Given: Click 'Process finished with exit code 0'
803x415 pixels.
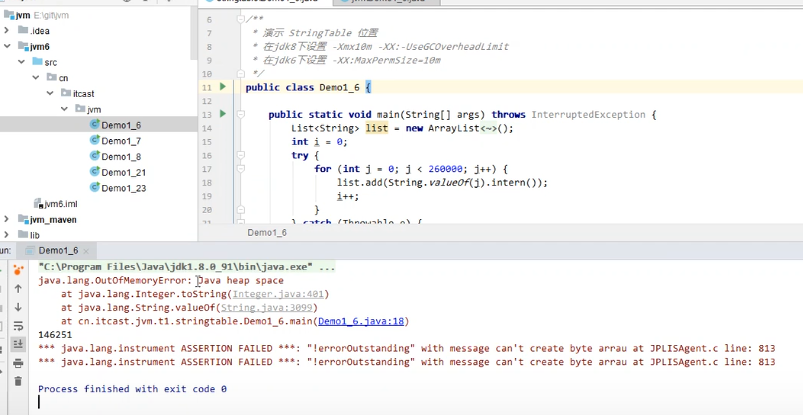Looking at the screenshot, I should point(132,389).
